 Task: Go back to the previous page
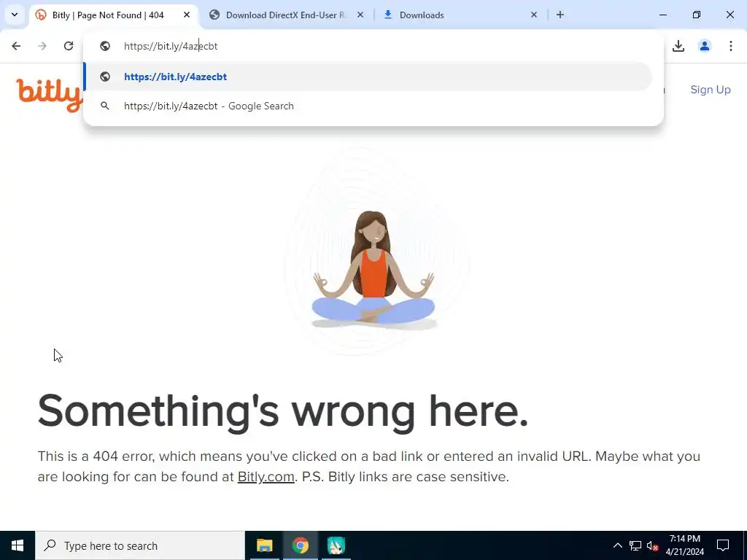(x=16, y=46)
